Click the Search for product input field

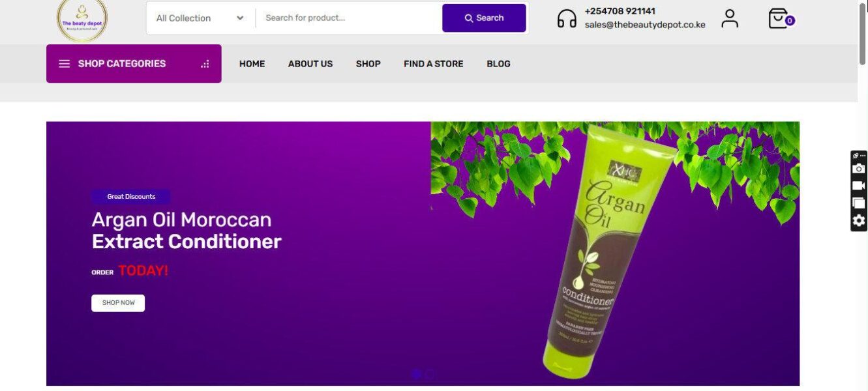349,18
